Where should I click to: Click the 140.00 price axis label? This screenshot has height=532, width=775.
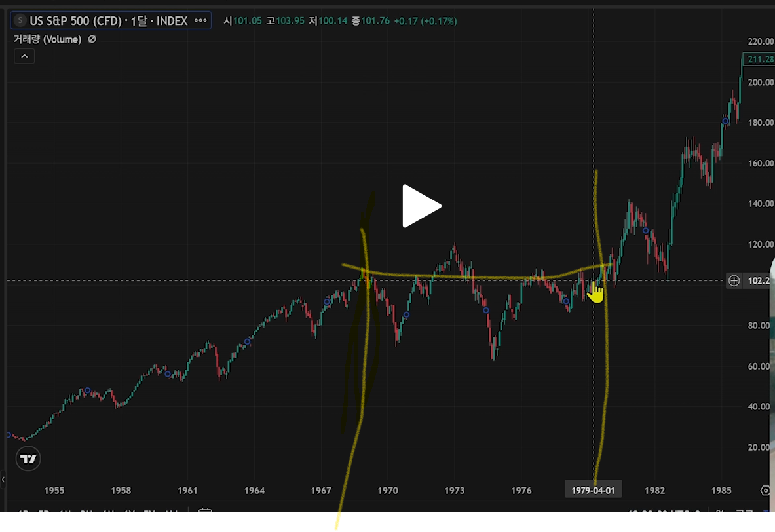tap(761, 204)
